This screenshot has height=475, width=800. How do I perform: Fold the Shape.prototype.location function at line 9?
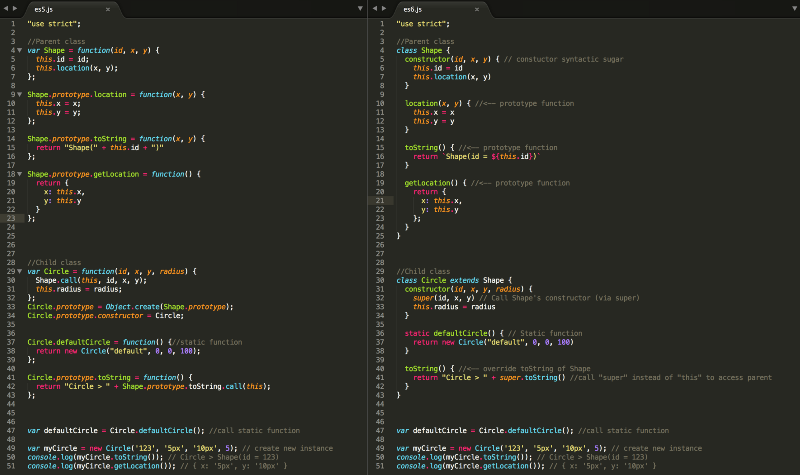pyautogui.click(x=19, y=94)
